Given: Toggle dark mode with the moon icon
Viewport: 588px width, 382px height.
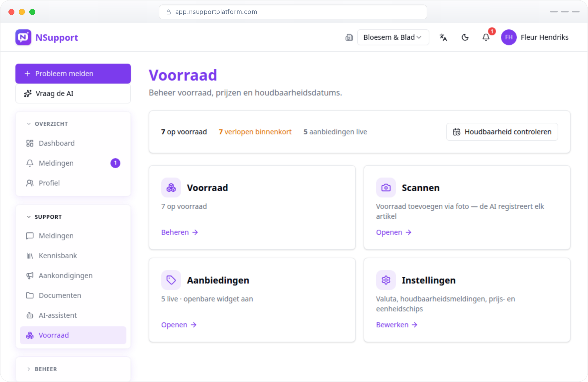Looking at the screenshot, I should click(465, 37).
